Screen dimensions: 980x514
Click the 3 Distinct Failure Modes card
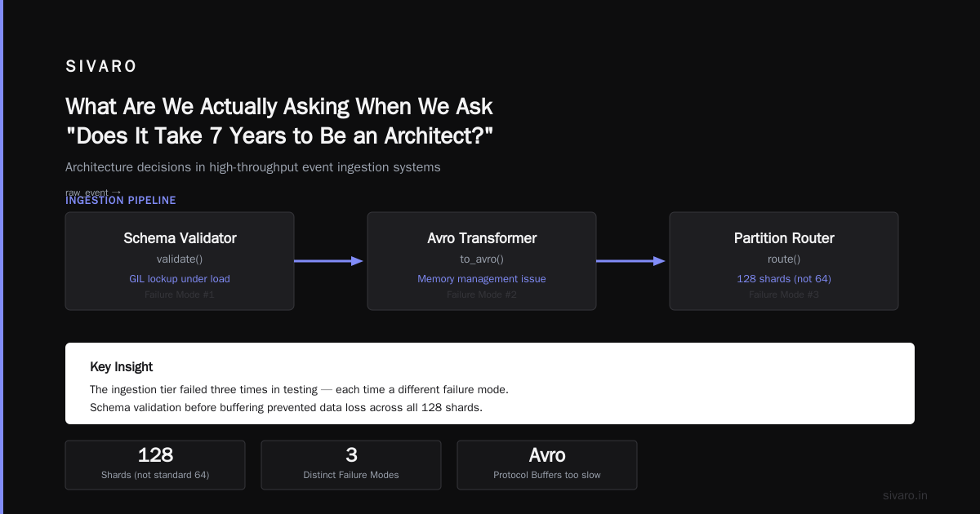(x=351, y=465)
